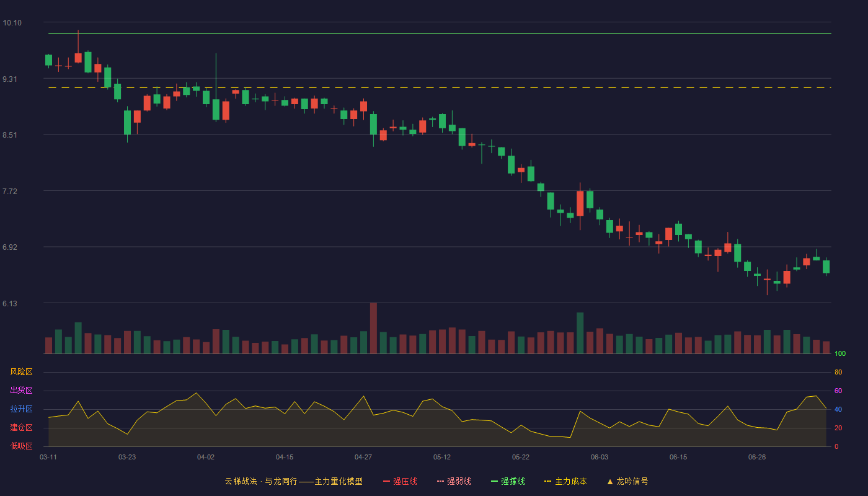Screen dimensions: 868x496
Task: Click the yellow dashed cost line on chart
Action: click(440, 87)
